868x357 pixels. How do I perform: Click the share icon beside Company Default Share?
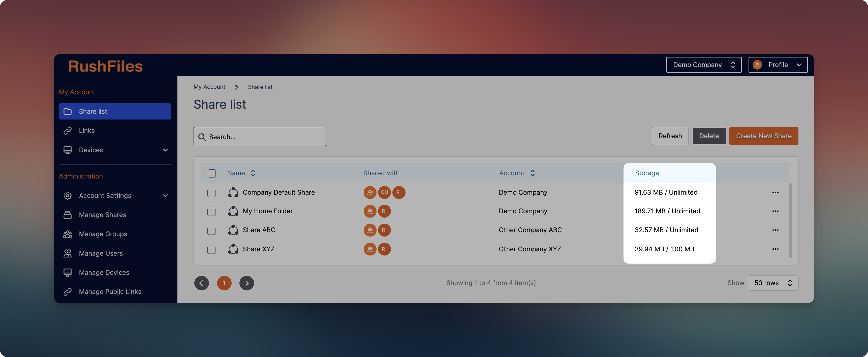tap(233, 192)
